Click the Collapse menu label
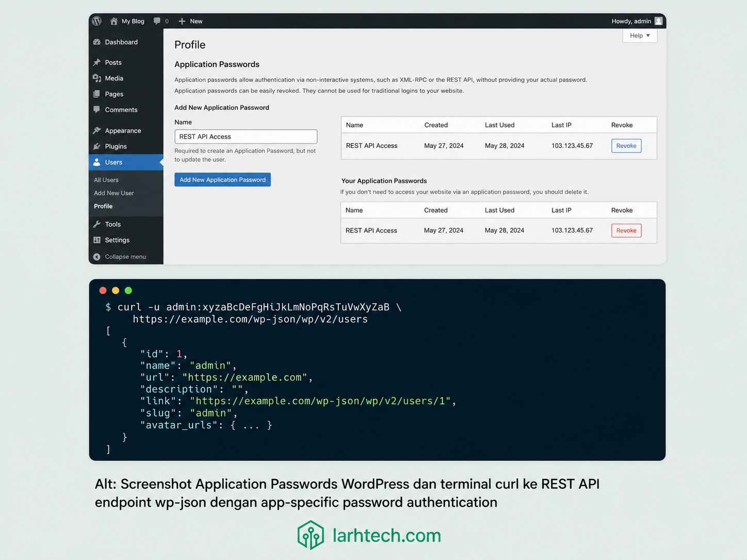This screenshot has height=560, width=747. point(125,257)
